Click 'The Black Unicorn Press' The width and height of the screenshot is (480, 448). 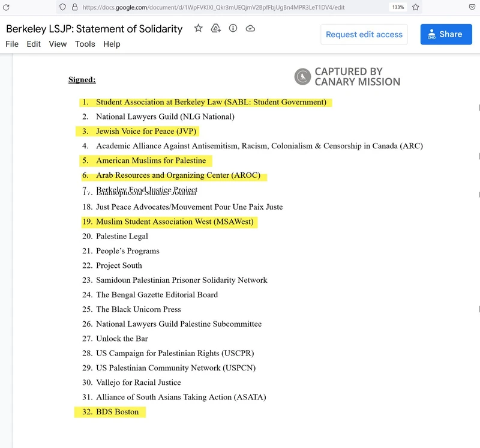pyautogui.click(x=139, y=309)
